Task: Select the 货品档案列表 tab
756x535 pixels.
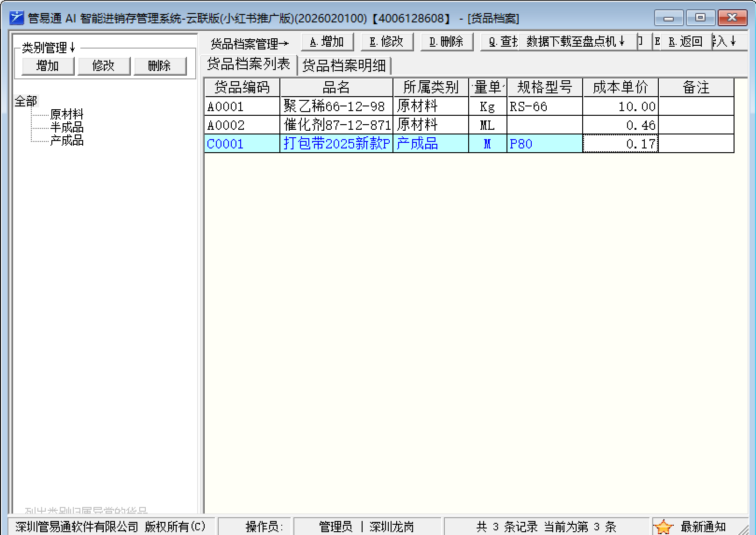Action: [249, 64]
